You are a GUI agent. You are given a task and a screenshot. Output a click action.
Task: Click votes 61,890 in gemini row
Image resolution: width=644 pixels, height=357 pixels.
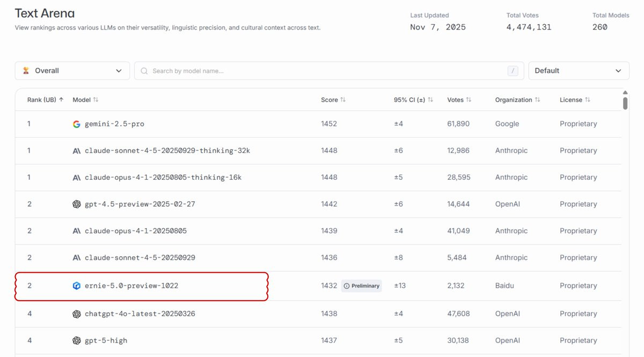pyautogui.click(x=458, y=124)
